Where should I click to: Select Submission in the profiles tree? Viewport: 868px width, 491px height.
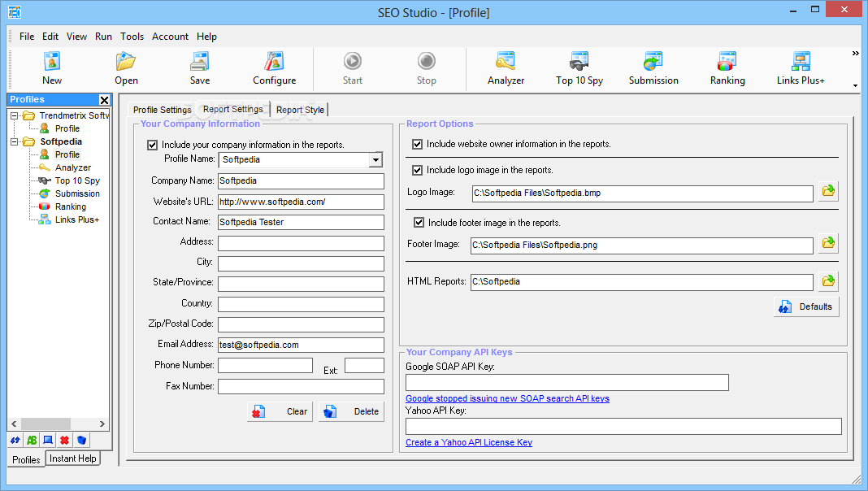point(77,193)
